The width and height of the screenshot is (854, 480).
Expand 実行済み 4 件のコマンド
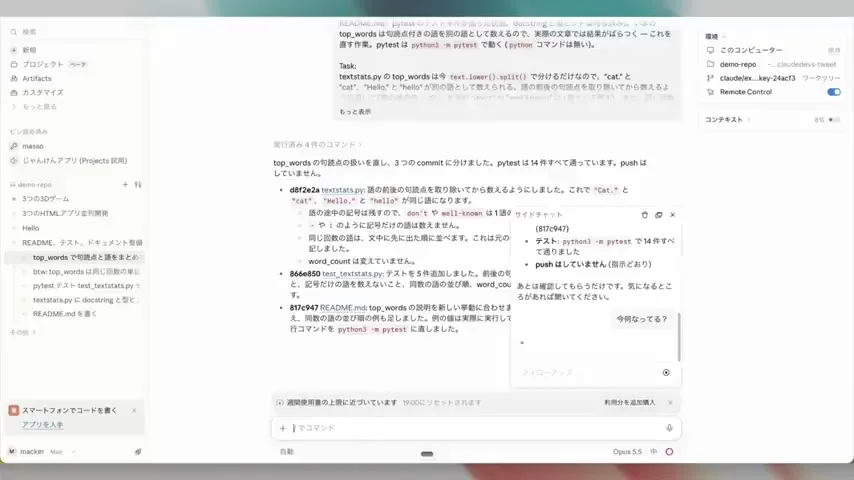pos(318,144)
